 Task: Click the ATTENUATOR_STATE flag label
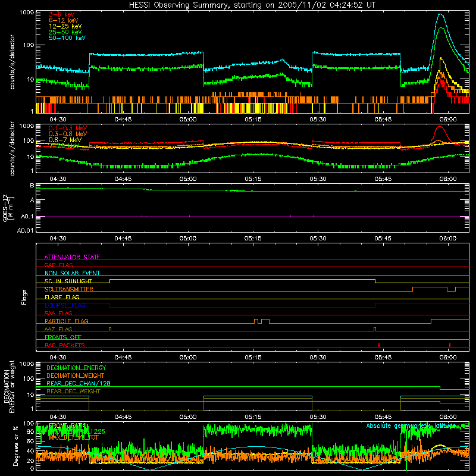(x=72, y=257)
